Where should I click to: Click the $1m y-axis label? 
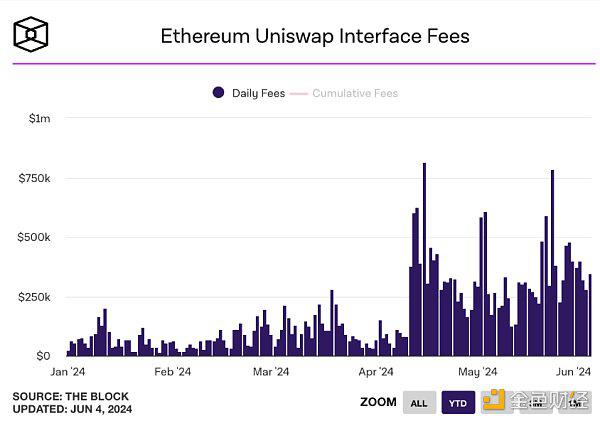click(39, 118)
